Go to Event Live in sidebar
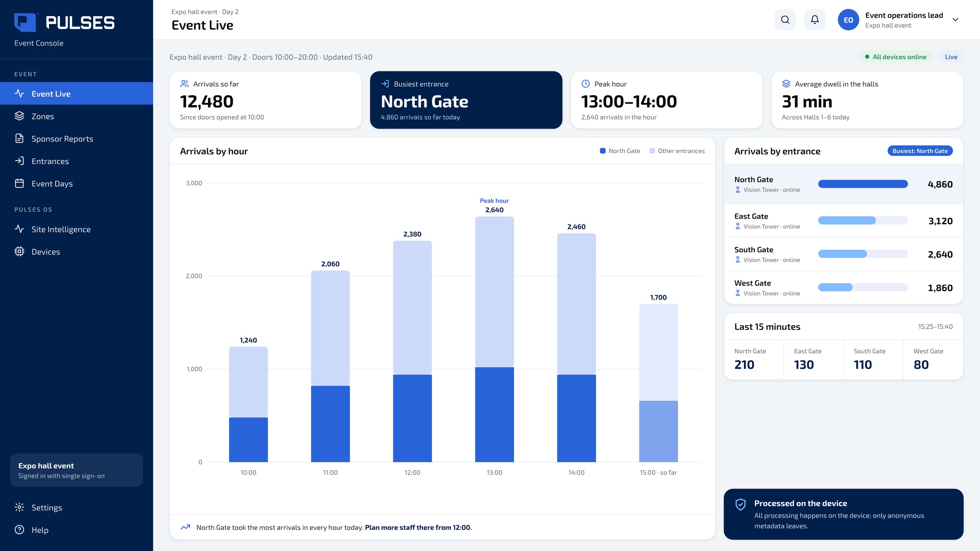 (76, 93)
